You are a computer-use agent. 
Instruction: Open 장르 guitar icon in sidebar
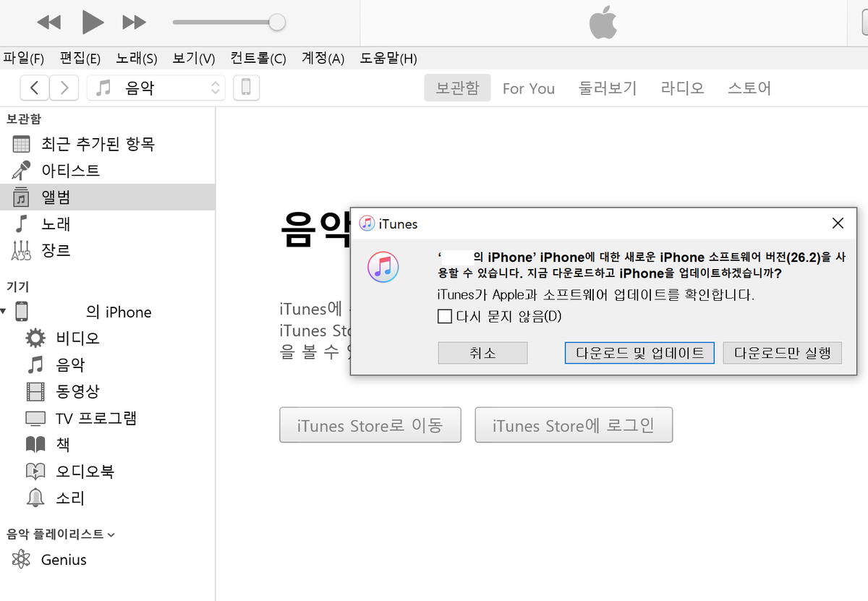click(x=22, y=251)
